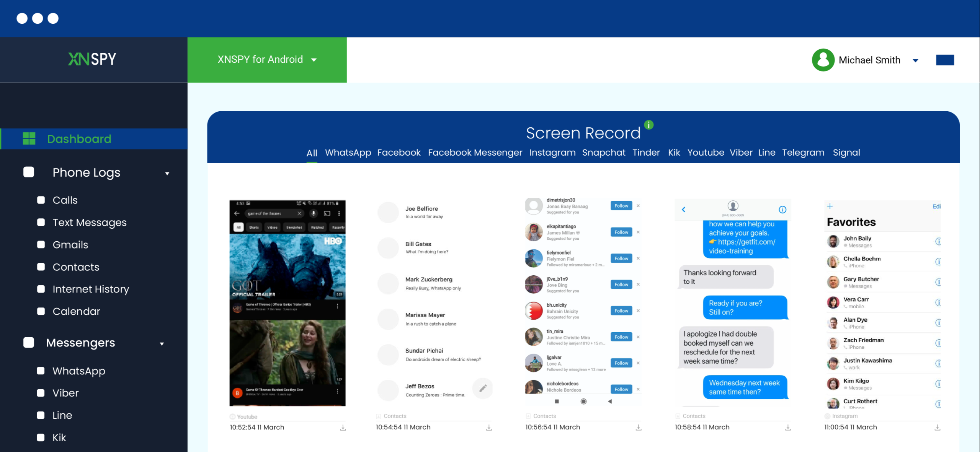The height and width of the screenshot is (452, 980).
Task: Click the info icon next to Vera Carr
Action: [x=938, y=302]
